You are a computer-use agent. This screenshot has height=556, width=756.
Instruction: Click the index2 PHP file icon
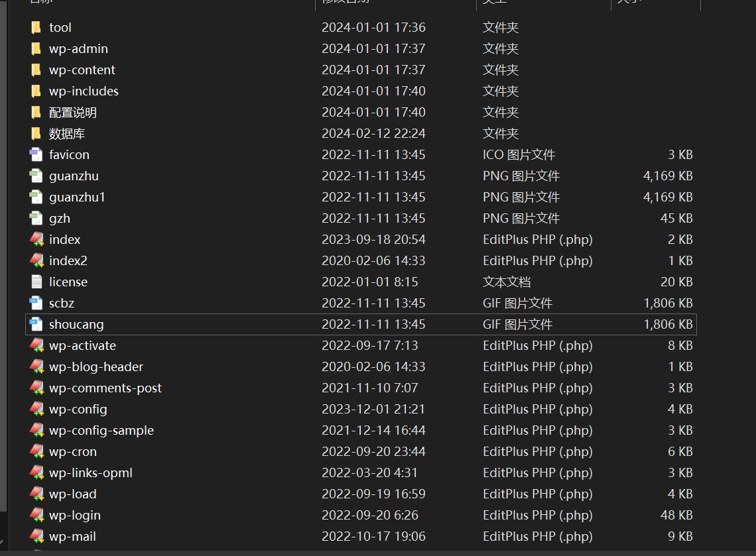tap(36, 260)
